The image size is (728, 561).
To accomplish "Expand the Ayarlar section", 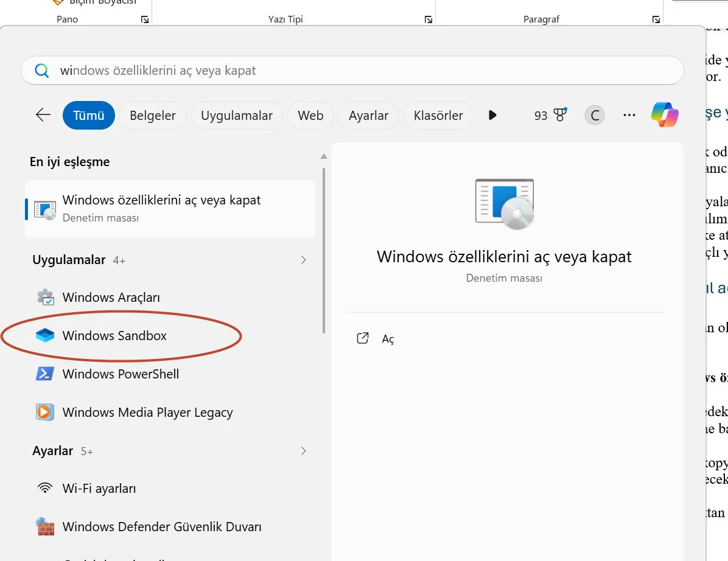I will [303, 450].
